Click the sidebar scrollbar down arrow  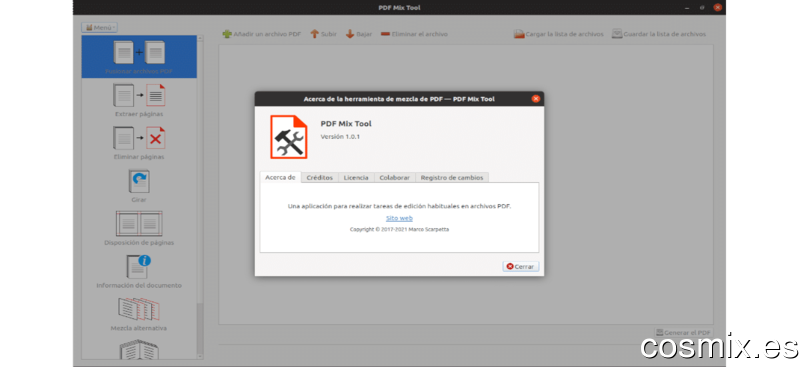[x=200, y=356]
